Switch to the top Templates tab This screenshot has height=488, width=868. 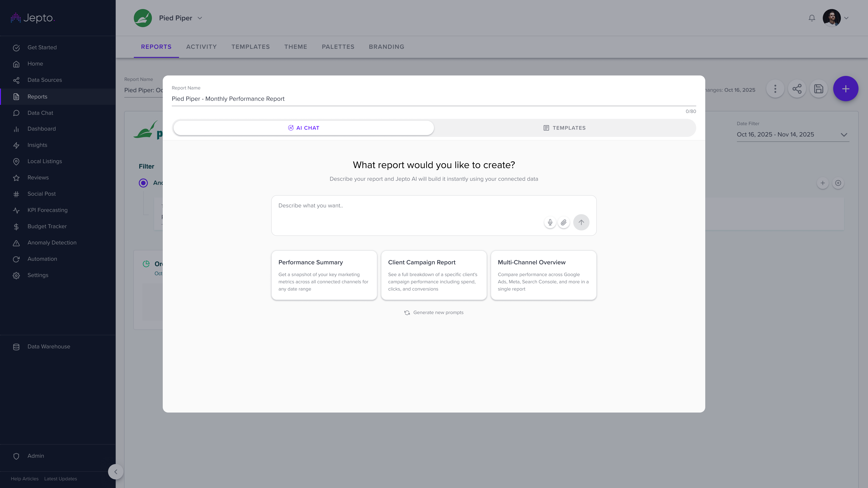251,47
